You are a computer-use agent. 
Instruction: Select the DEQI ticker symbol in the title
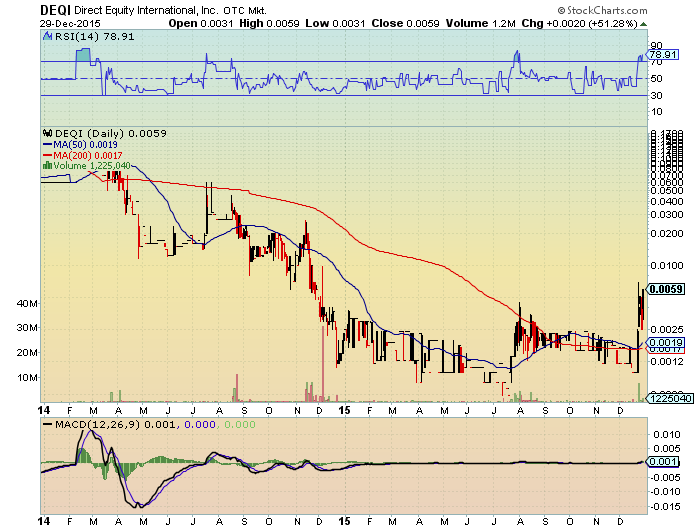pyautogui.click(x=55, y=10)
